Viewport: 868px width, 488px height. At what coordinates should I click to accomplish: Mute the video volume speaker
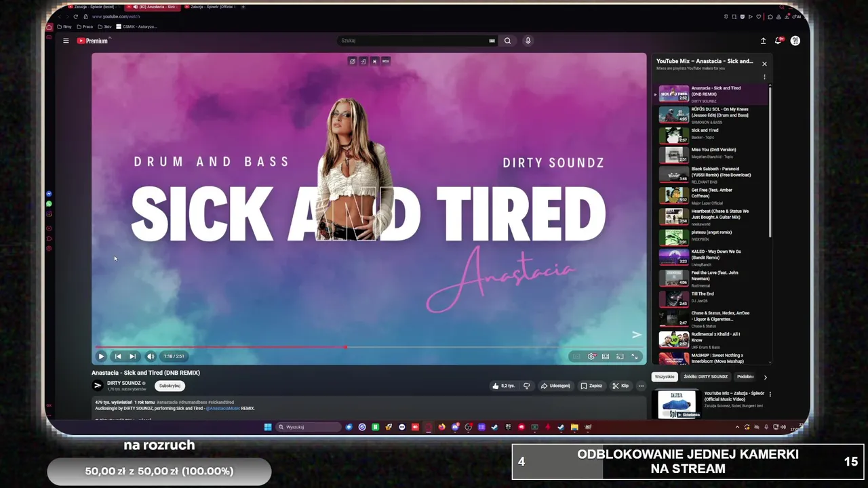point(151,356)
